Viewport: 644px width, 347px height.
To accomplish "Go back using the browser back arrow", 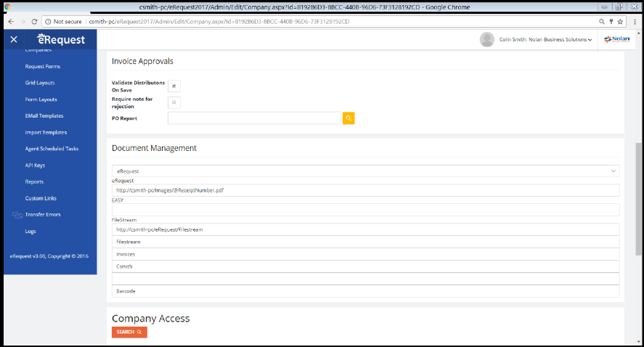I will [x=10, y=22].
